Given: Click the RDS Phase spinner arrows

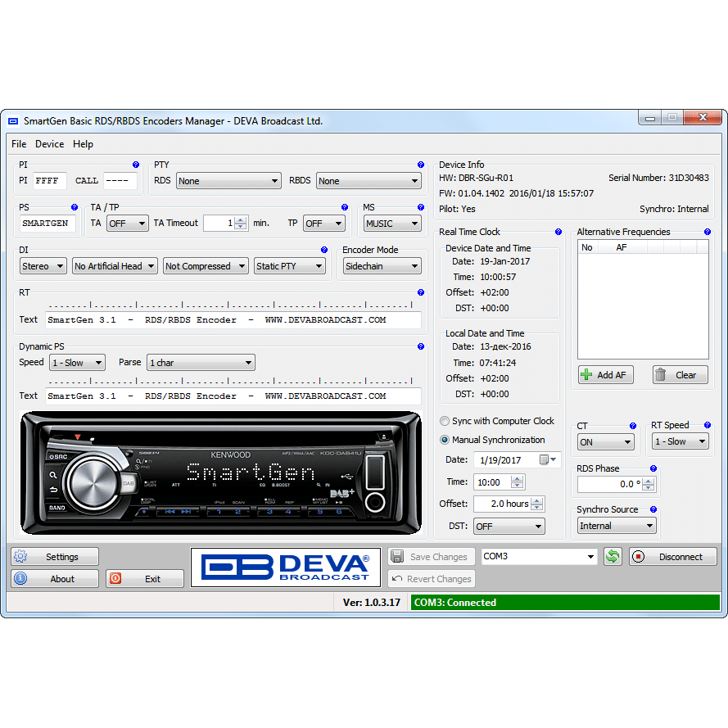Looking at the screenshot, I should [x=648, y=484].
